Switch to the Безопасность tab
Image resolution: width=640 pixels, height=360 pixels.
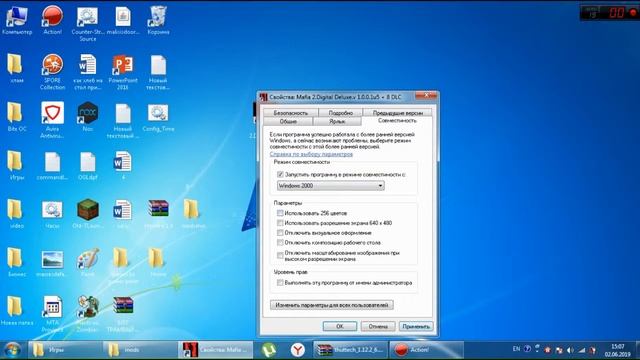pyautogui.click(x=291, y=113)
